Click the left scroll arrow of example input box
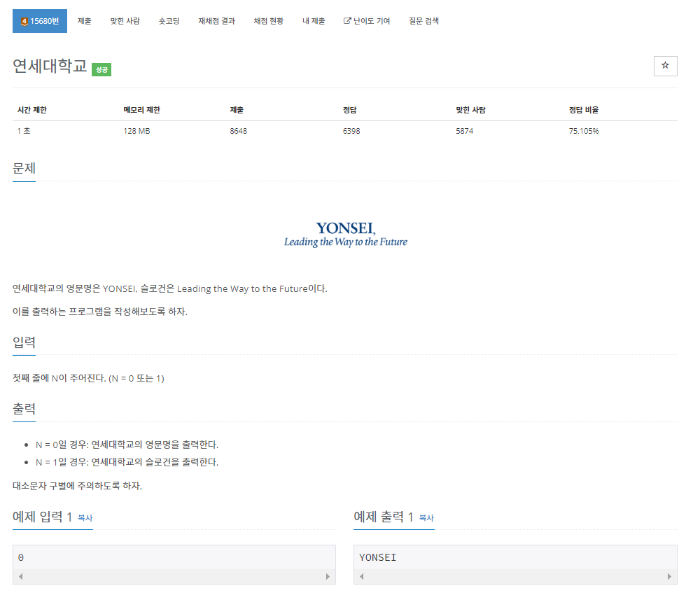 tap(20, 576)
